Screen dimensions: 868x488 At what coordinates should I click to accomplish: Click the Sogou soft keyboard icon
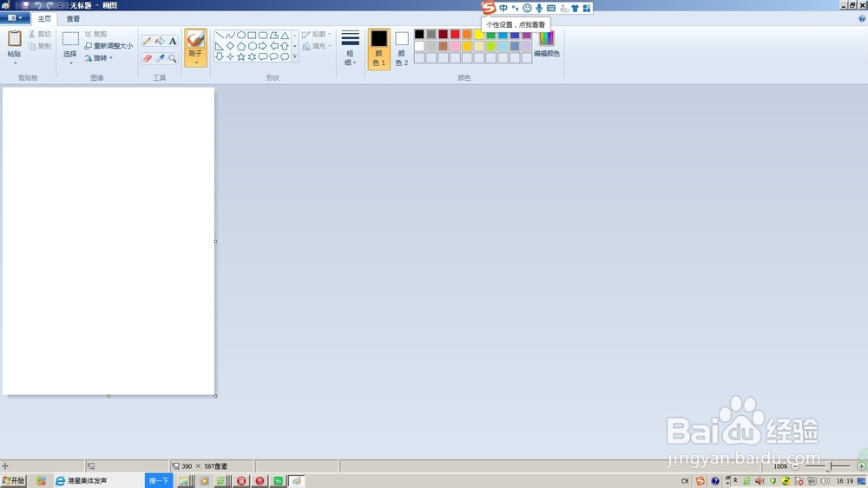[x=551, y=9]
